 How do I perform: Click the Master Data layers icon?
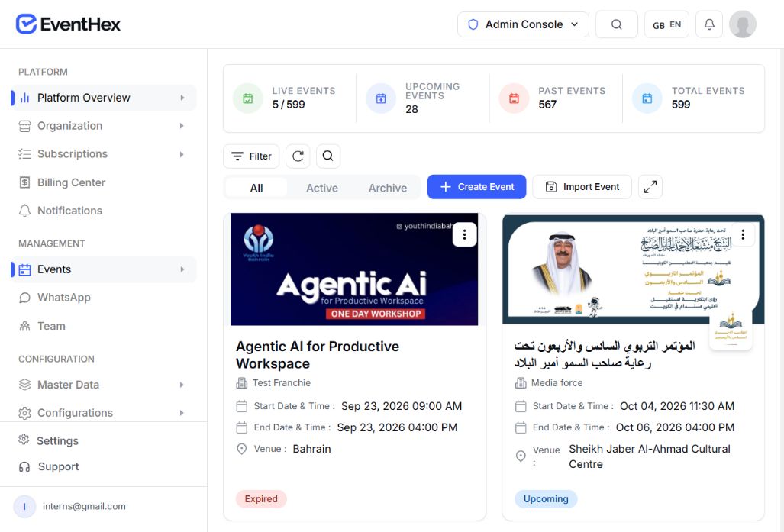coord(24,385)
